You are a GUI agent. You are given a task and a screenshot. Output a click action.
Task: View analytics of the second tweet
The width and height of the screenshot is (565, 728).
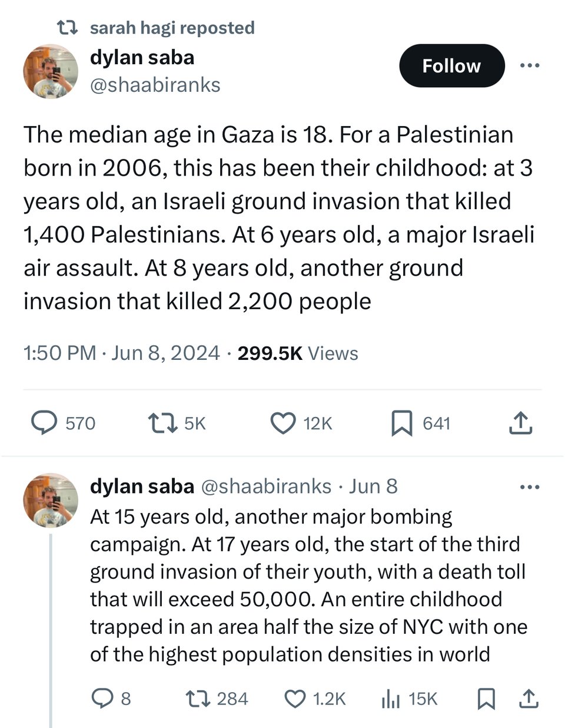[x=391, y=699]
